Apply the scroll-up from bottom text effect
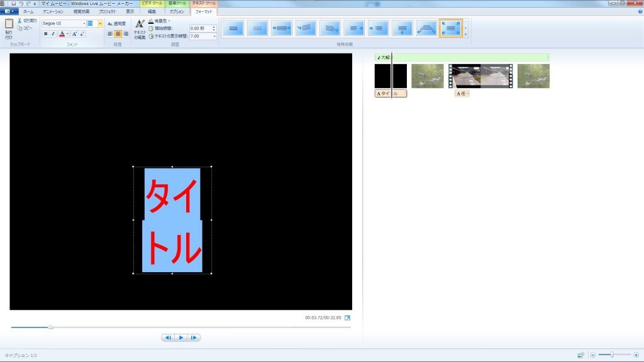Viewport: 644px width, 362px height. 402,28
